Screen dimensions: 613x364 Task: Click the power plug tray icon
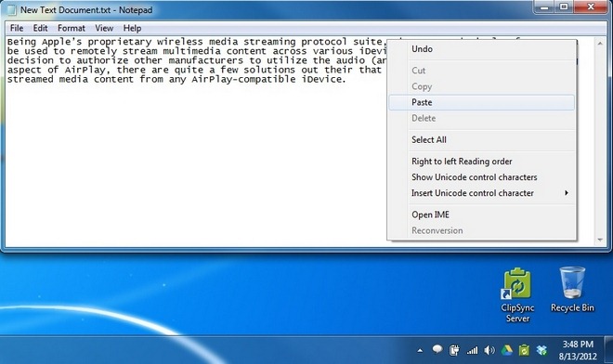[x=454, y=350]
